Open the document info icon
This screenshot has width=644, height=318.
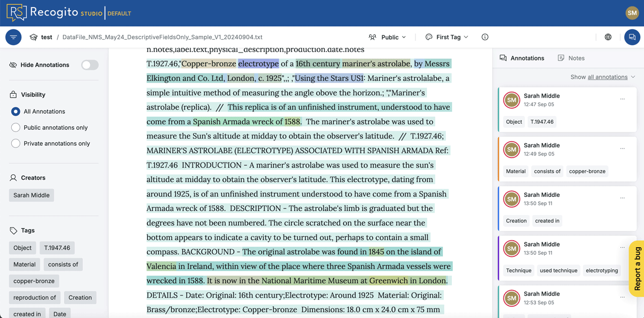click(485, 37)
